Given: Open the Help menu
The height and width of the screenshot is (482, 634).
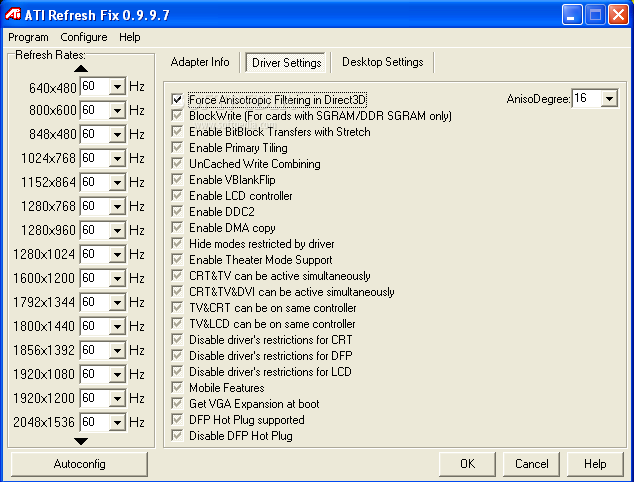Looking at the screenshot, I should (x=129, y=37).
